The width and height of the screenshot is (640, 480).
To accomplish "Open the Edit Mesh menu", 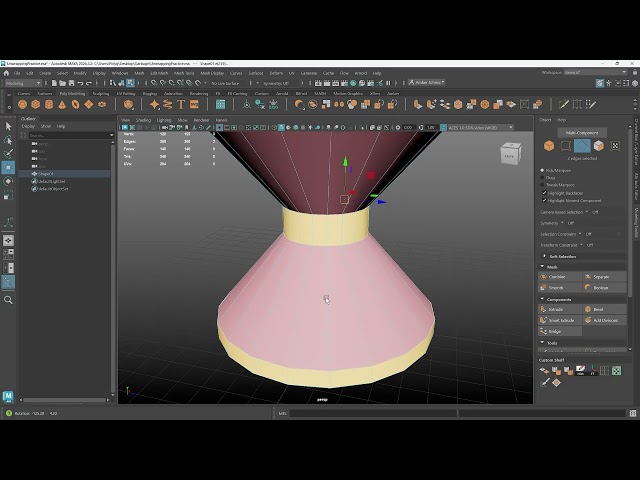I will pos(159,73).
